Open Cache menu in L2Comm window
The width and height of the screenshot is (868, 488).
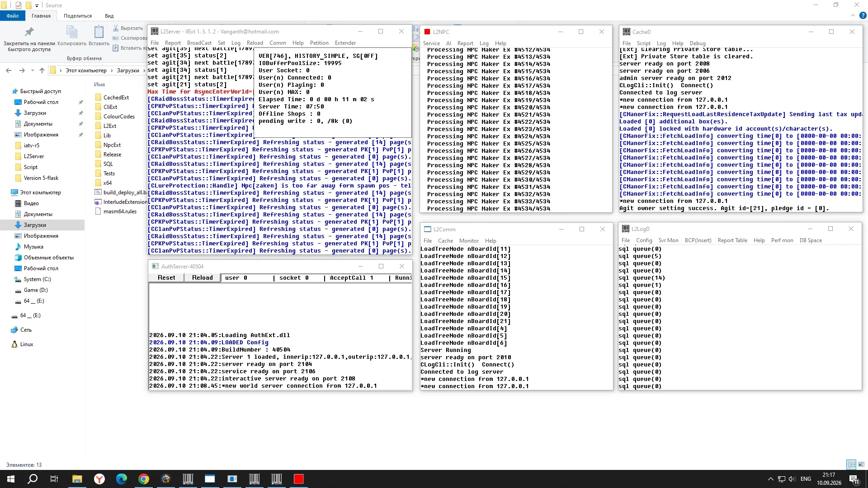coord(445,241)
